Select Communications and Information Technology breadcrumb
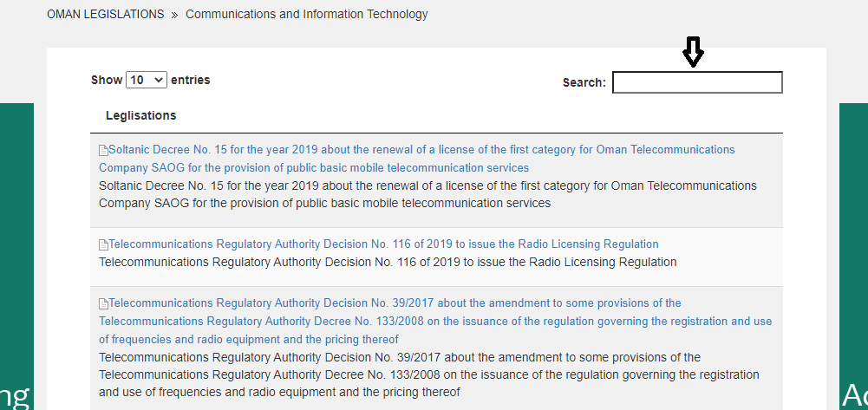Image resolution: width=868 pixels, height=410 pixels. [x=306, y=15]
